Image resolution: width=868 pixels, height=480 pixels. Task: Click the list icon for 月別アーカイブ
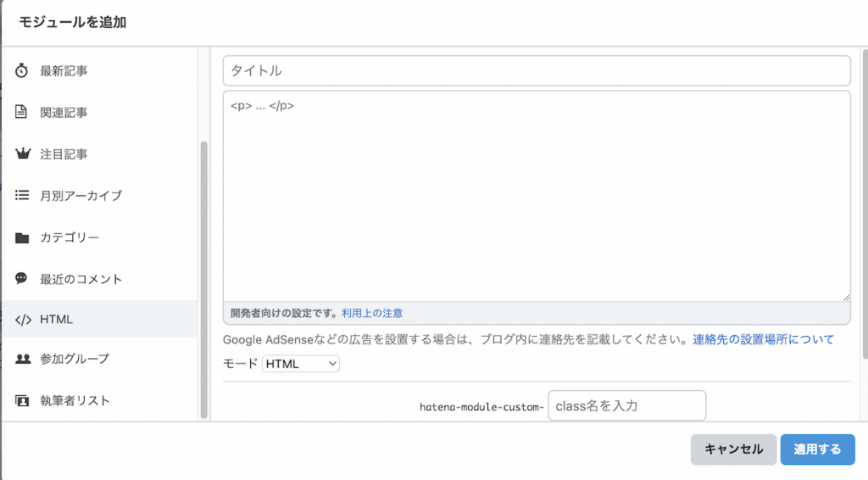(x=22, y=195)
